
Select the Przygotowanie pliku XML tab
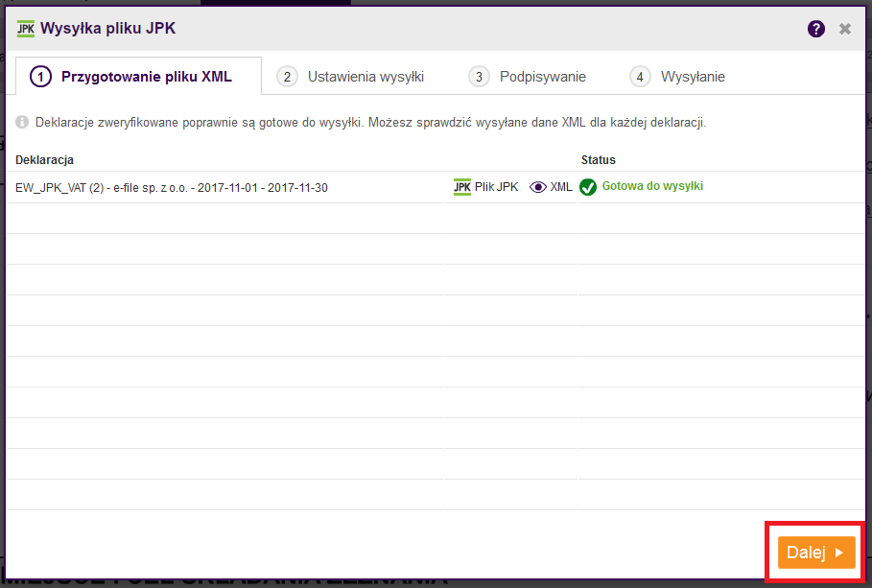click(x=133, y=77)
